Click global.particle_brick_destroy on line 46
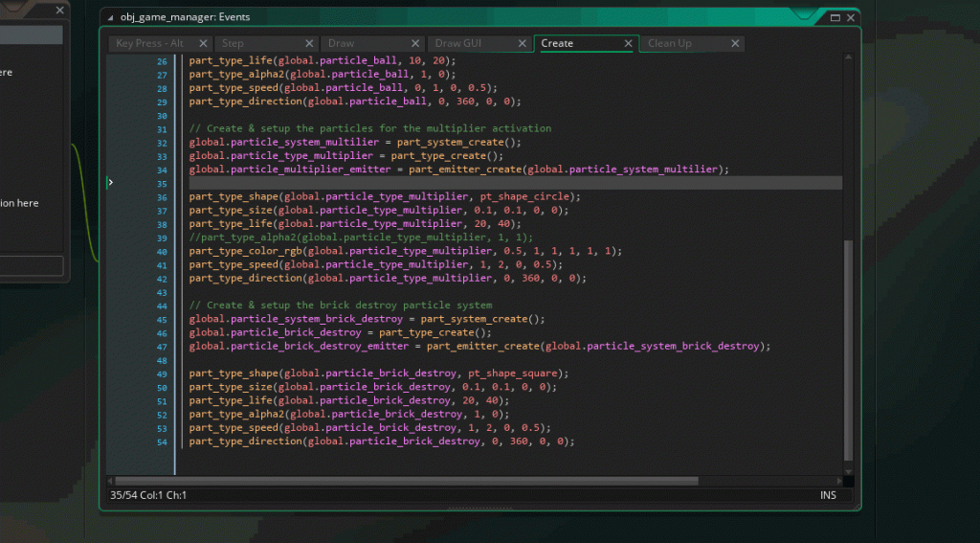The height and width of the screenshot is (543, 980). point(276,332)
